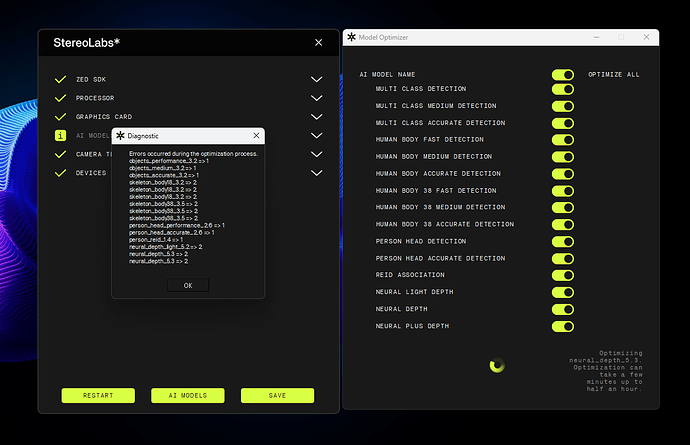Image resolution: width=690 pixels, height=445 pixels.
Task: Expand the Graphics Card section chevron
Action: (317, 117)
